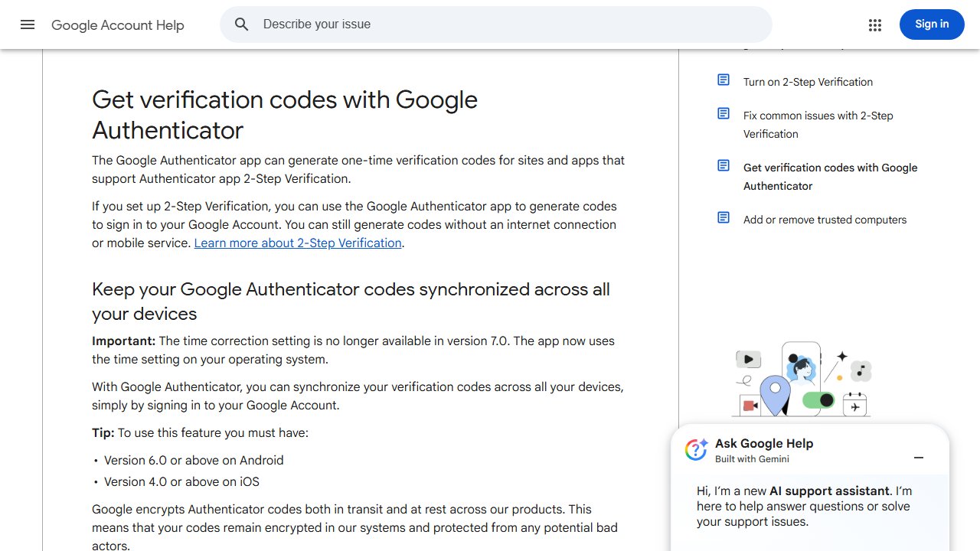This screenshot has width=980, height=551.
Task: Click the Keep your Google Authenticator codes synchronized heading
Action: [x=351, y=302]
